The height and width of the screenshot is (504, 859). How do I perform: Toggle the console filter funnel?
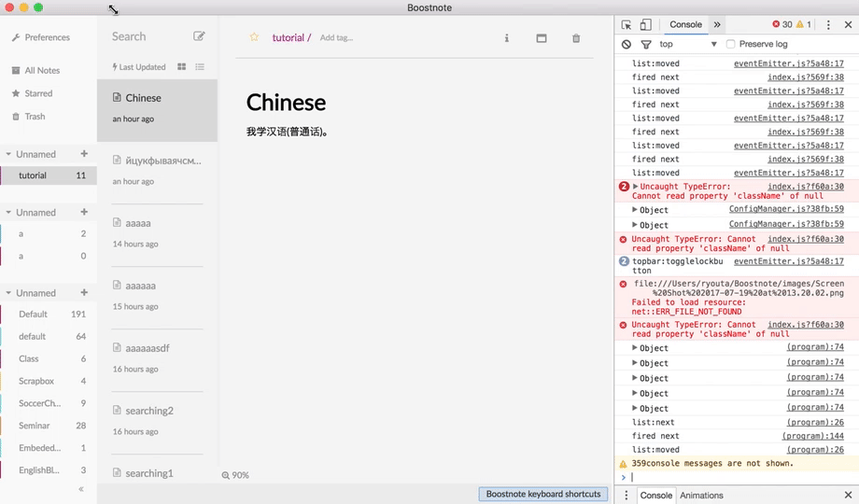coord(646,45)
